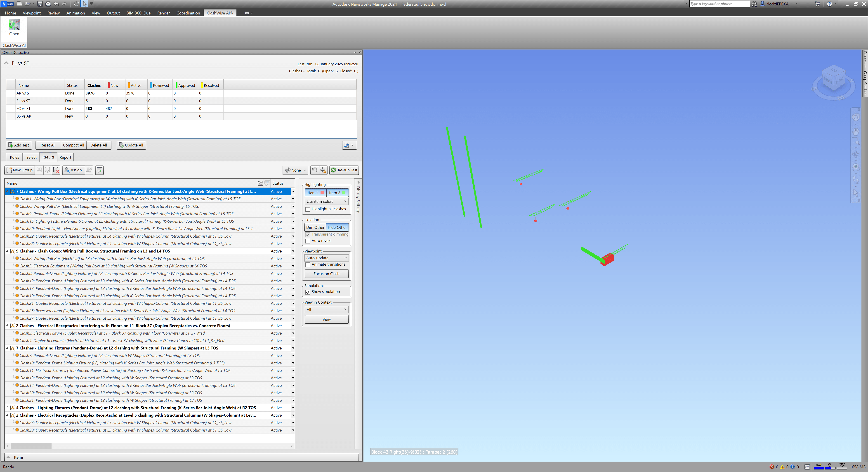Image resolution: width=868 pixels, height=472 pixels.
Task: Click the Re-run Test button
Action: (x=344, y=170)
